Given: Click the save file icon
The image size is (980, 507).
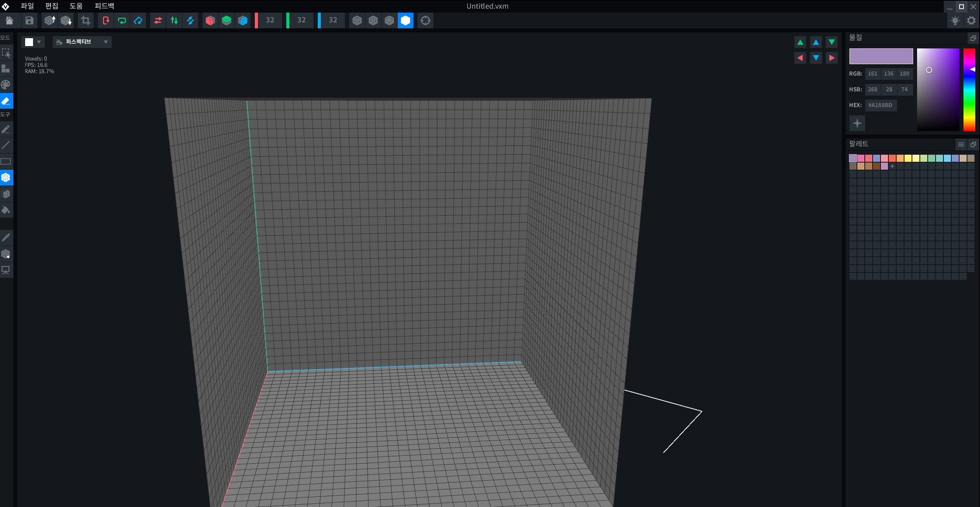Looking at the screenshot, I should coord(29,20).
